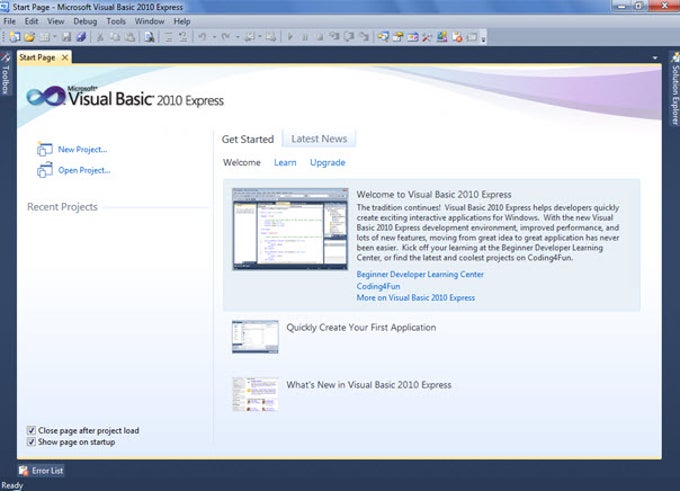This screenshot has width=680, height=491.
Task: Open the Beginner Developer Learning Center link
Action: 420,274
